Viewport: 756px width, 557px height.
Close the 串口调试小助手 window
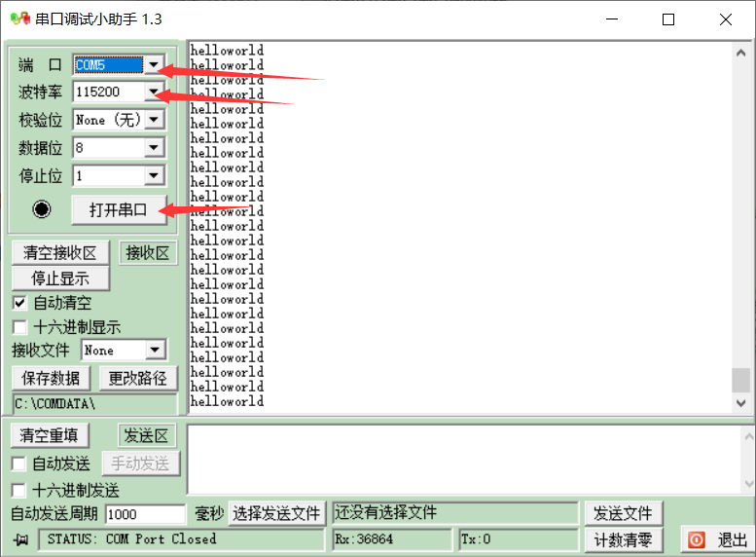pyautogui.click(x=725, y=19)
